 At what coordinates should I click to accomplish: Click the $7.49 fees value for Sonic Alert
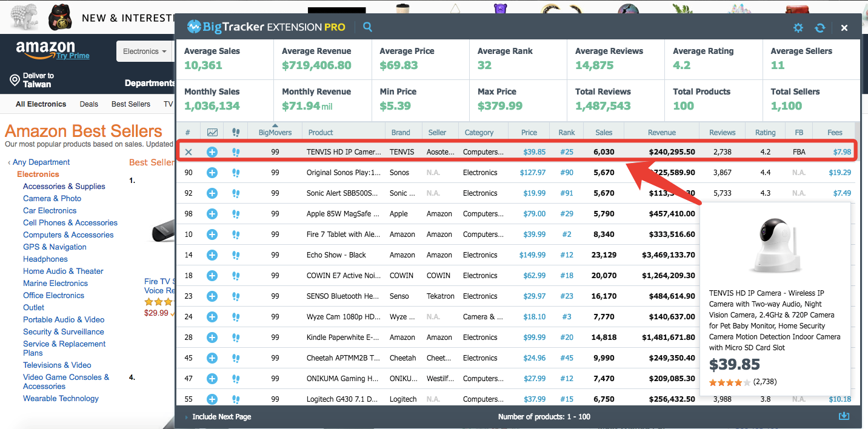pos(842,193)
